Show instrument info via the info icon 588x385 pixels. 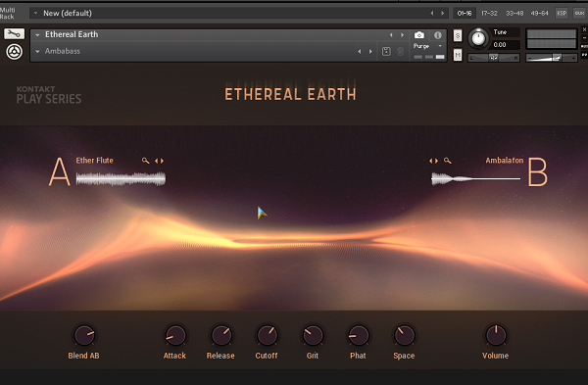(438, 35)
